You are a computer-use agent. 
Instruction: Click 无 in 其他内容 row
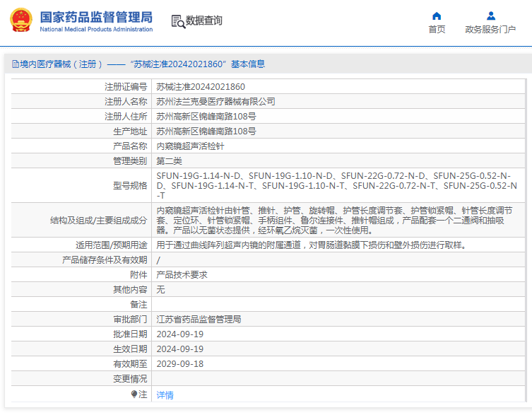[x=160, y=290]
